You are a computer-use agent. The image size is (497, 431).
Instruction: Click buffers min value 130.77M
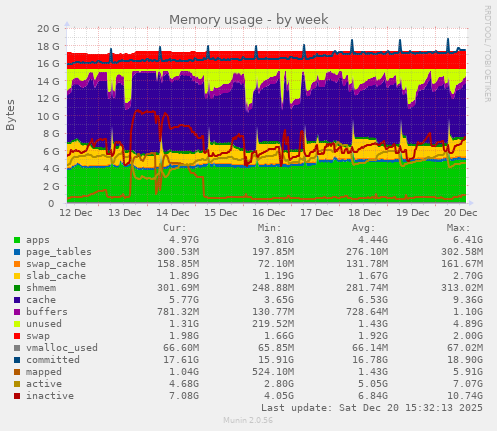click(273, 312)
